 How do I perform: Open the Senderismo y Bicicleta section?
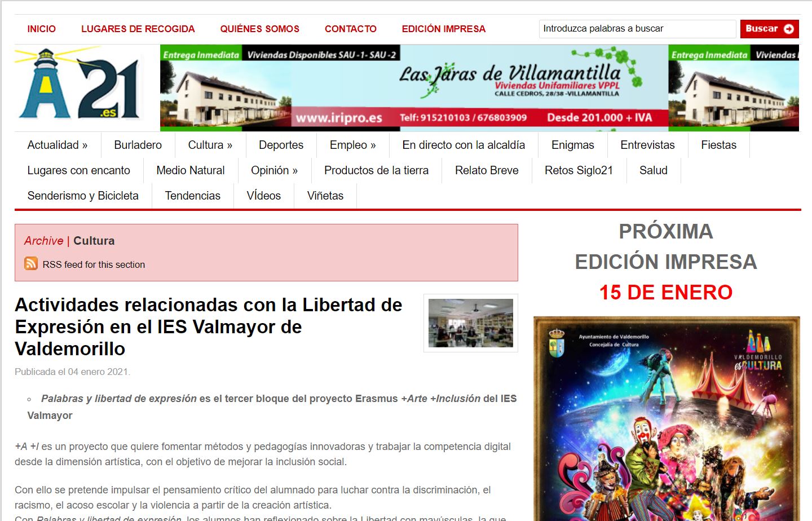(83, 196)
